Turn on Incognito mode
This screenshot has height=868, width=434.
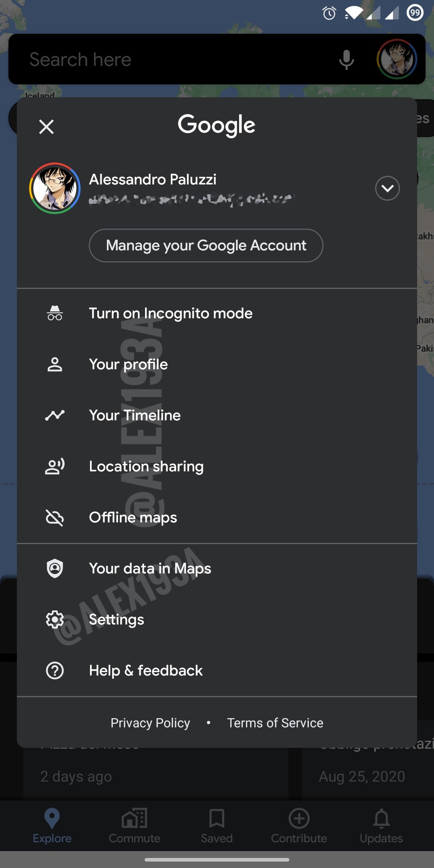(171, 313)
